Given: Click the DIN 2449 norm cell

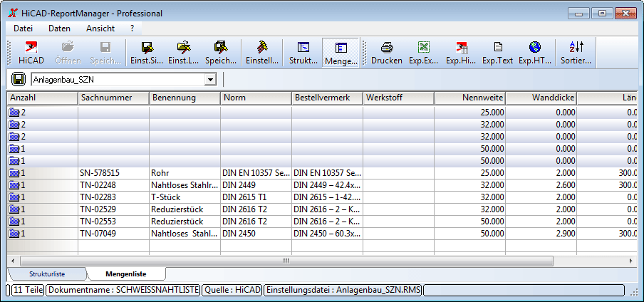Looking at the screenshot, I should [x=256, y=185].
